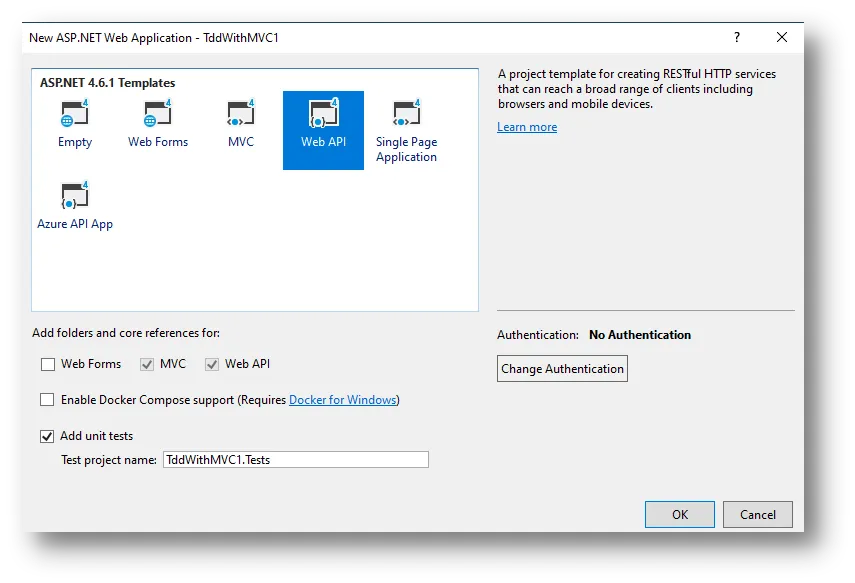
Task: Select the Web API template icon
Action: click(x=323, y=113)
